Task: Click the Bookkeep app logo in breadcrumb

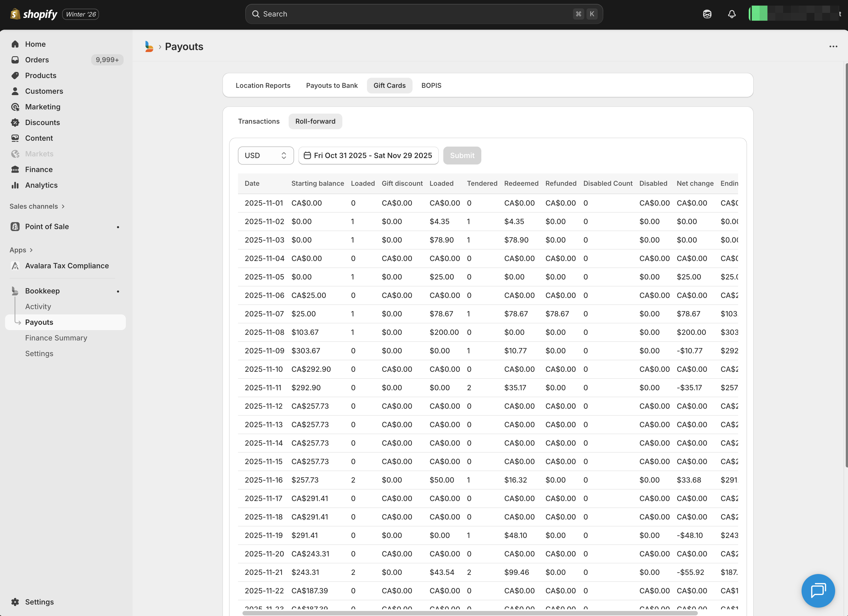Action: point(149,46)
